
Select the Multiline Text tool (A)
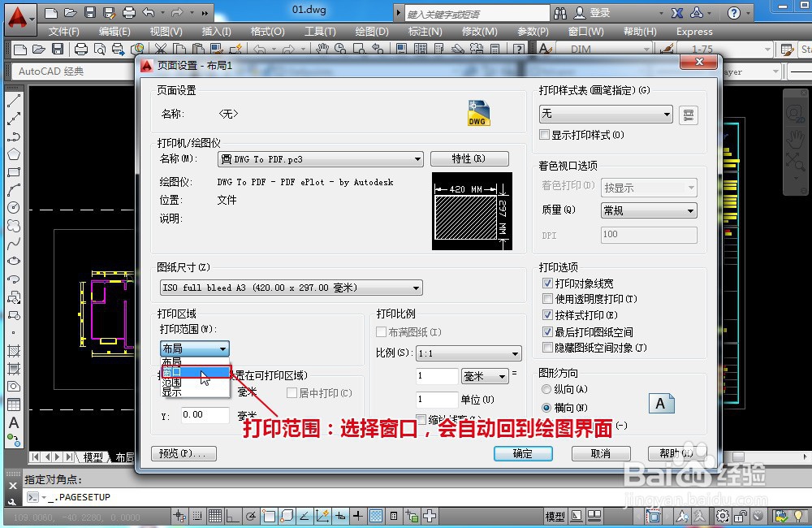click(x=14, y=422)
